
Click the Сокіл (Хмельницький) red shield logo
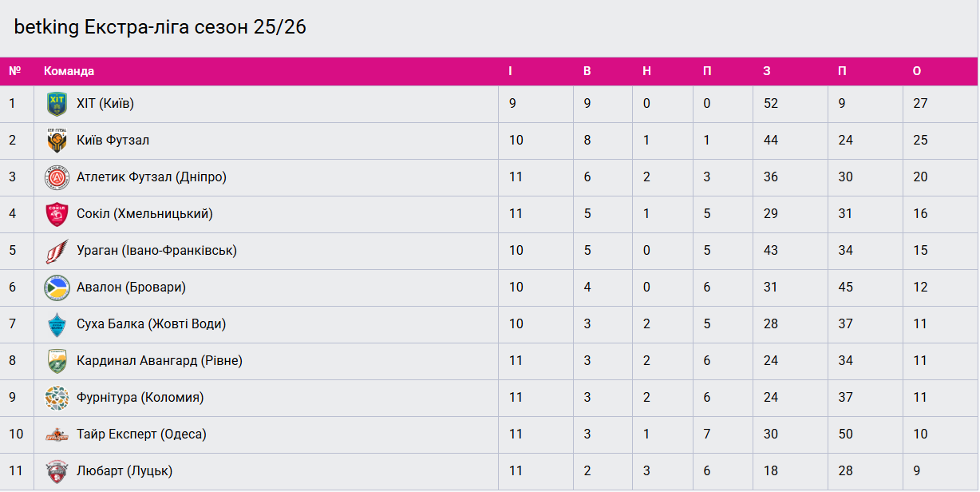point(57,214)
